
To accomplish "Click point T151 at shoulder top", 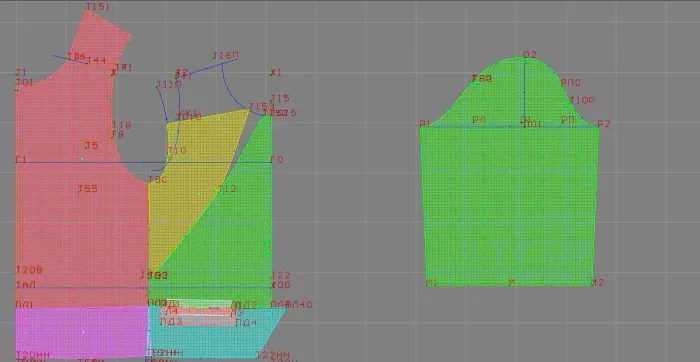I will (x=97, y=7).
